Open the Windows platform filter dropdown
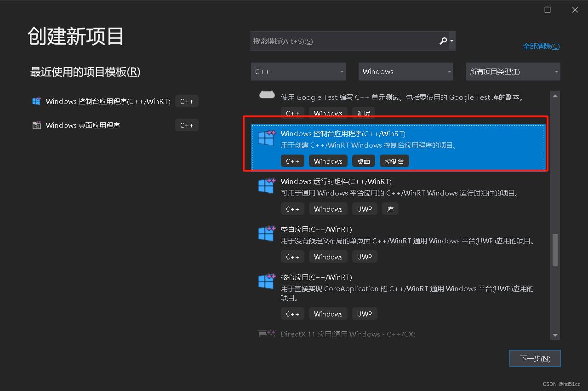 pos(405,72)
